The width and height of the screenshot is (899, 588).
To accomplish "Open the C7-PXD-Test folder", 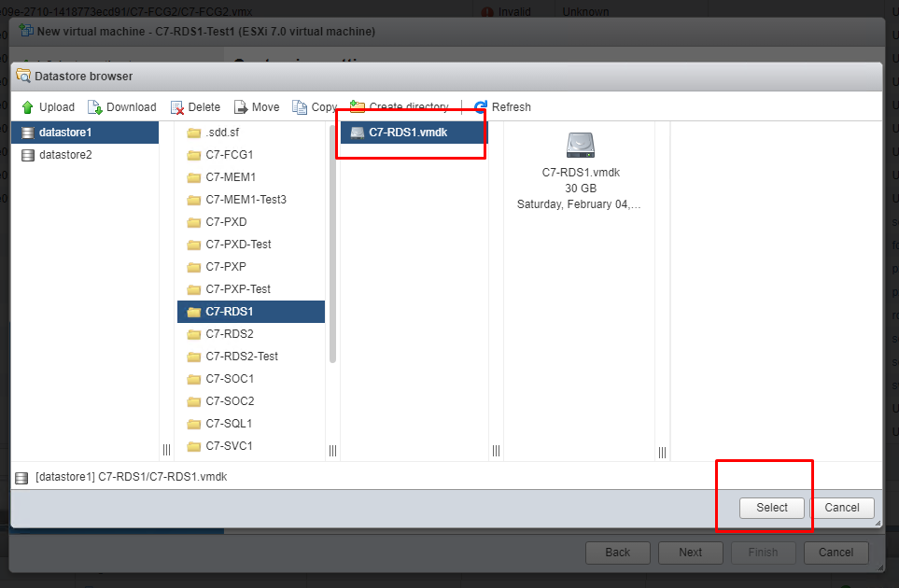I will pos(238,245).
